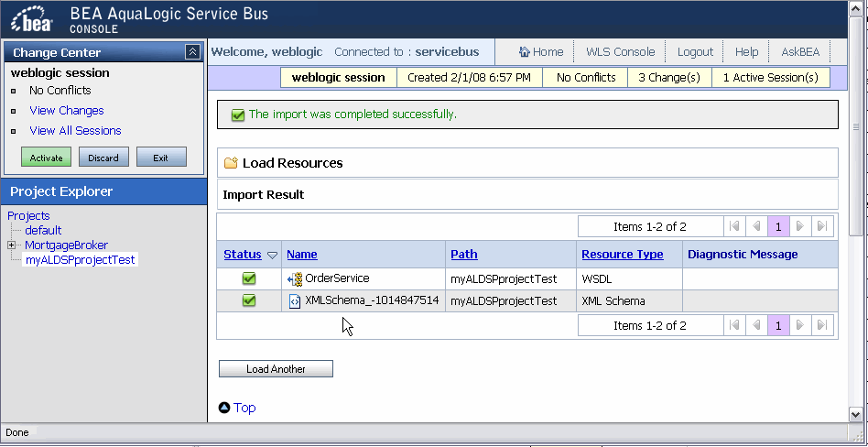The height and width of the screenshot is (447, 868).
Task: Sort by the Name column header
Action: (x=302, y=255)
